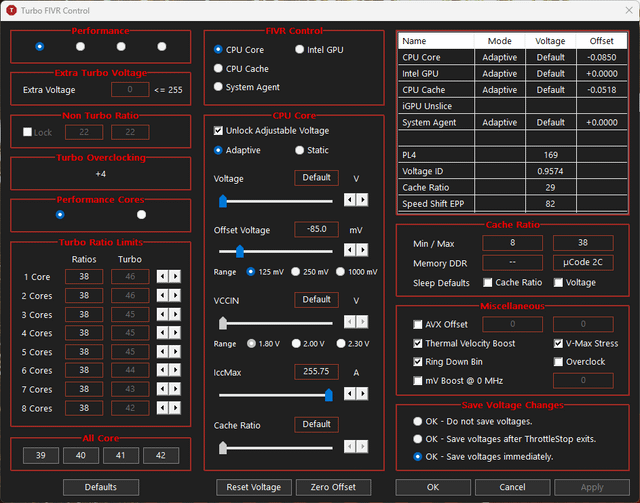Enable mV Boost @ 0 MHz checkbox
This screenshot has height=503, width=640.
(418, 381)
